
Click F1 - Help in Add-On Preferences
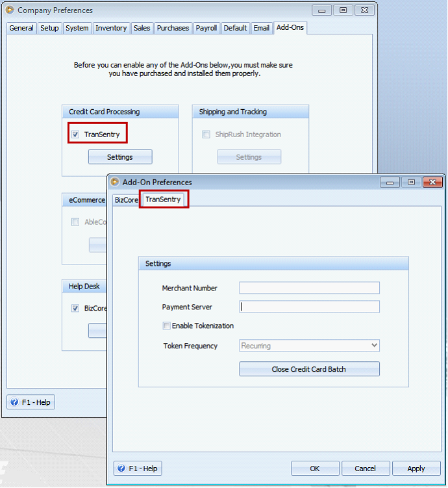point(138,468)
